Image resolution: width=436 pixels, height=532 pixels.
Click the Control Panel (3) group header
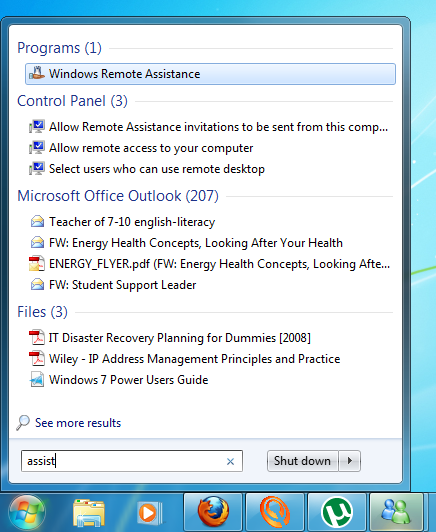coord(72,101)
